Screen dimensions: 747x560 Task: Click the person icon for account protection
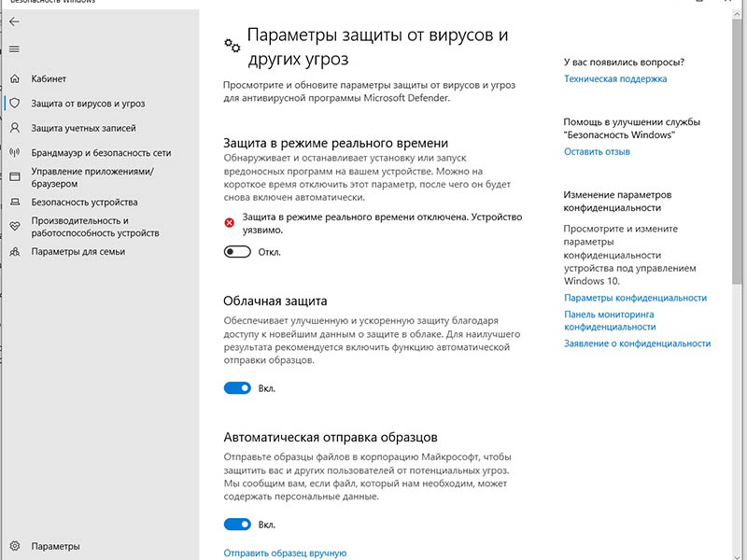point(15,128)
